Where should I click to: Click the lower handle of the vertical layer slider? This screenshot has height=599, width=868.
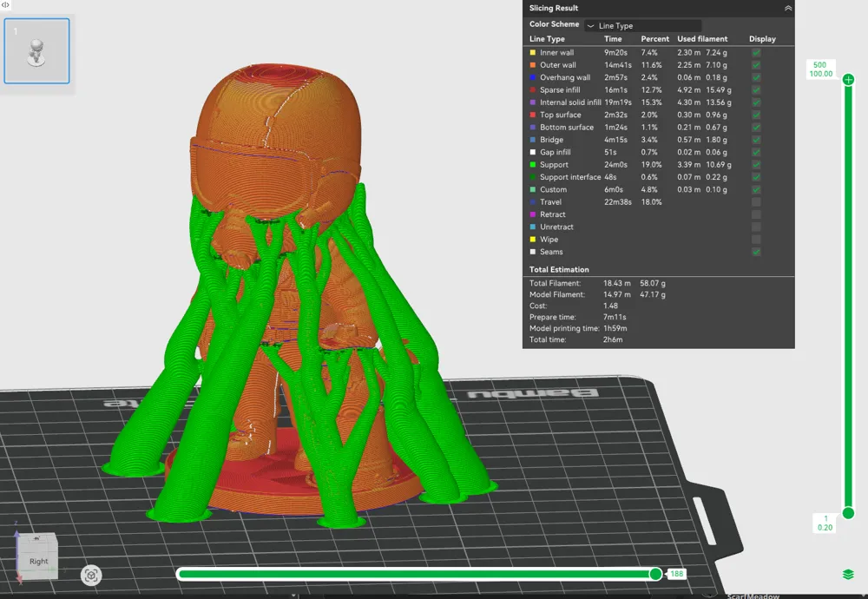pos(848,513)
